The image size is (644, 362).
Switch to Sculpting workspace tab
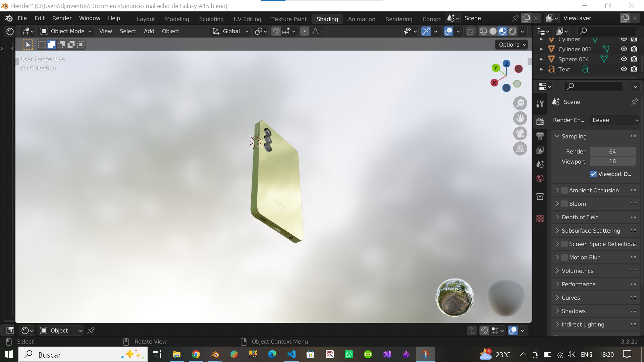click(211, 19)
